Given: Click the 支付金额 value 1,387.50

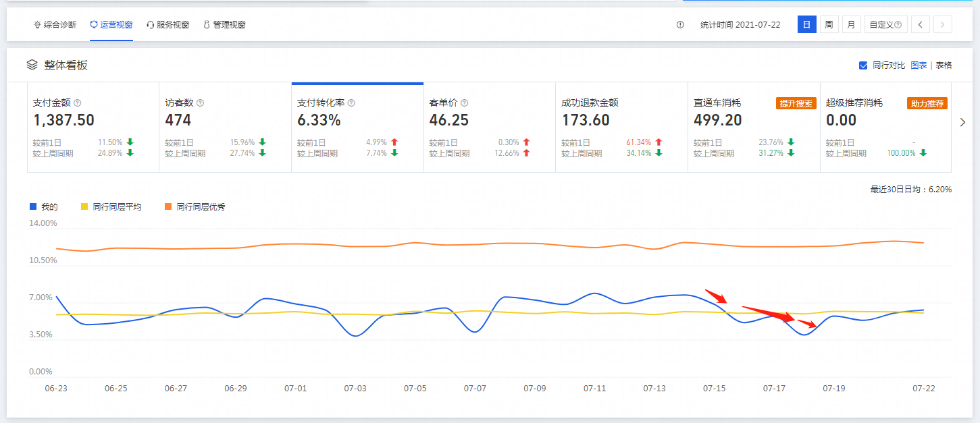Looking at the screenshot, I should click(x=63, y=121).
